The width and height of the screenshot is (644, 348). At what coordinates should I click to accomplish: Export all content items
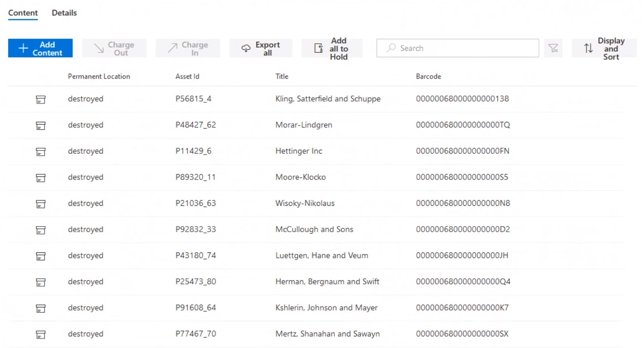click(261, 48)
